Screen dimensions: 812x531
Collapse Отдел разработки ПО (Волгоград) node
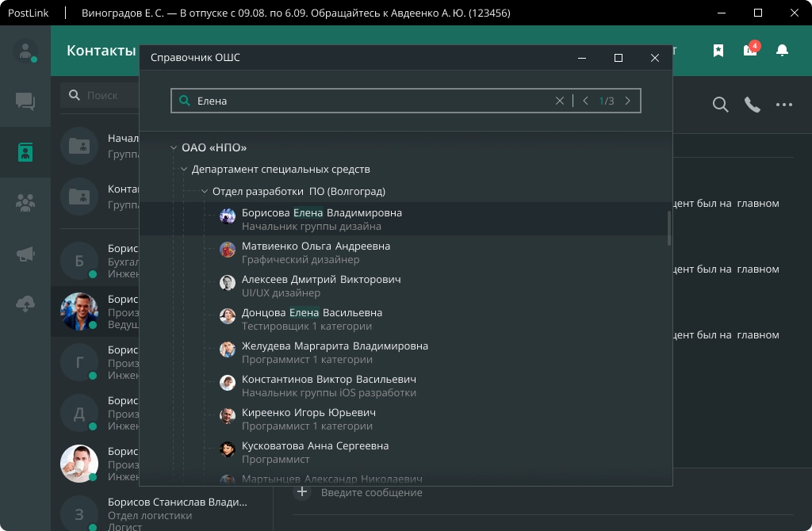205,192
